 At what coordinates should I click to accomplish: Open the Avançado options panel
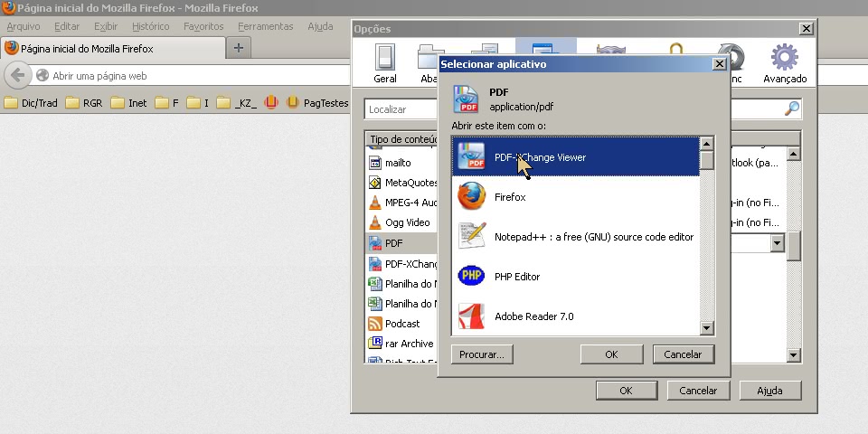click(x=784, y=63)
